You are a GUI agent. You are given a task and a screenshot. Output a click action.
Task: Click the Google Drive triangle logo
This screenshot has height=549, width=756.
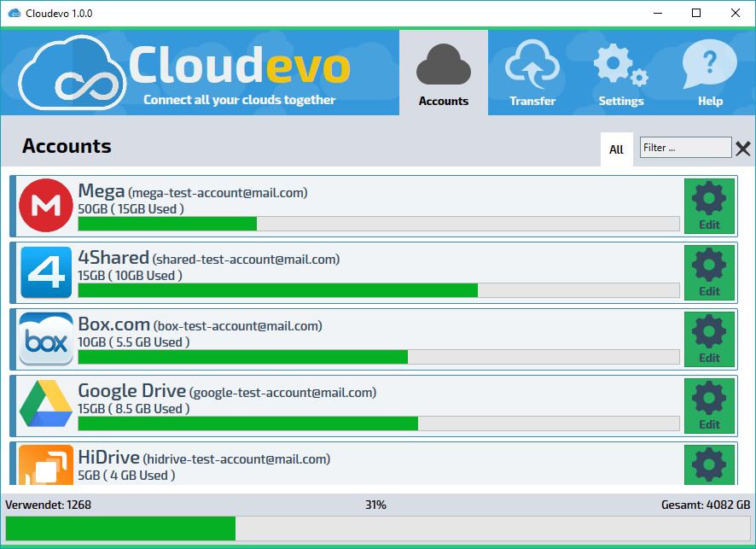[46, 404]
